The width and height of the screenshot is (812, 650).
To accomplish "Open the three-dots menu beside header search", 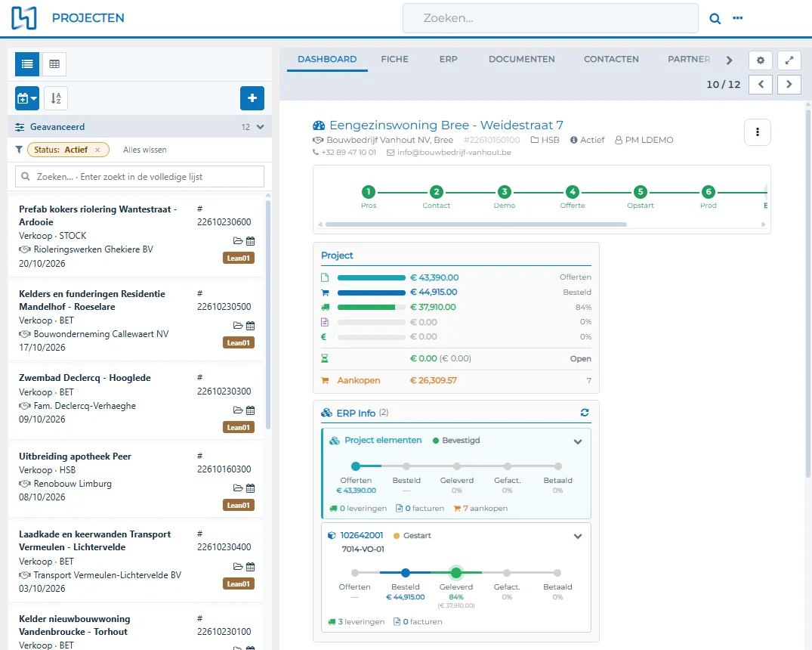I will [737, 18].
